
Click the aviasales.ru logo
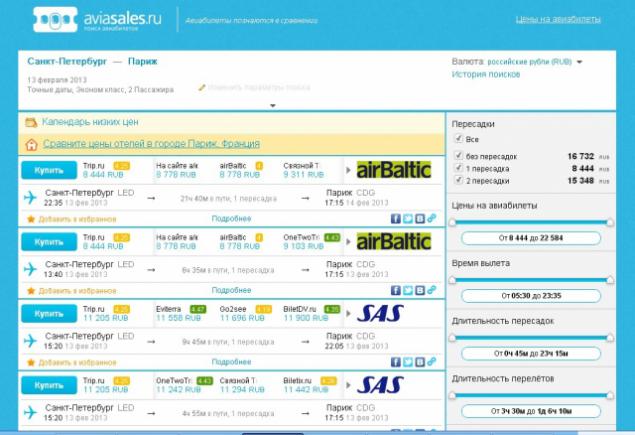[x=97, y=19]
